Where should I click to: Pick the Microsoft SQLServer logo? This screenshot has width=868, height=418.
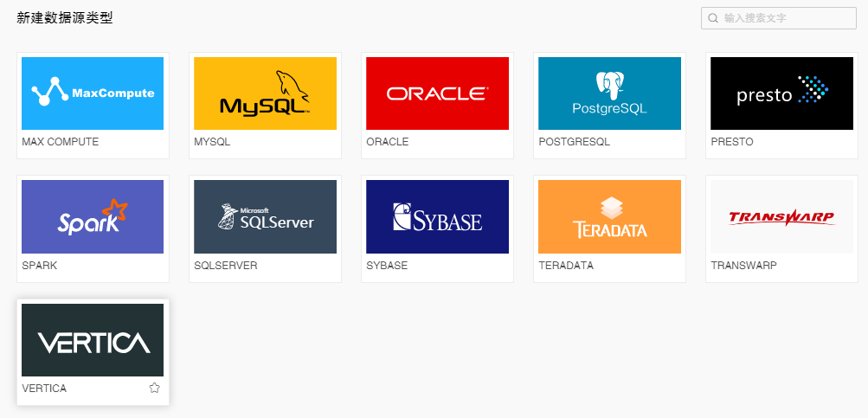265,216
